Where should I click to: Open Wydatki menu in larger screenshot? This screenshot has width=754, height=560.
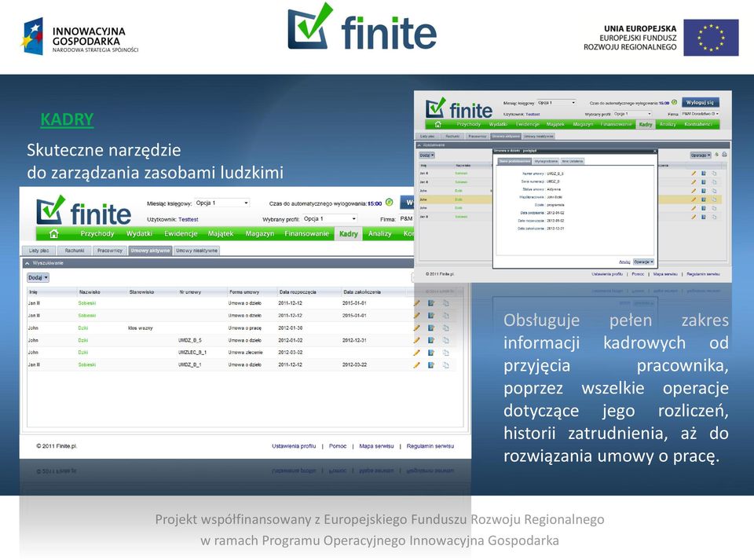tap(140, 233)
